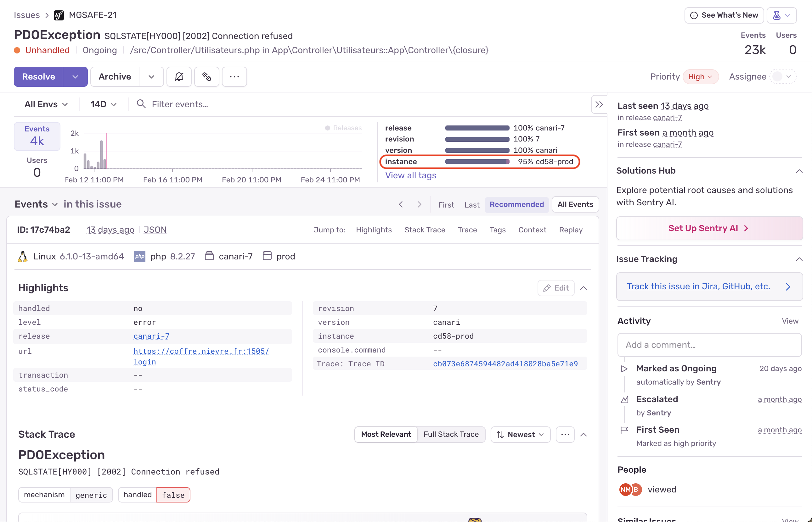
Task: Click the release tag distribution bar
Action: (x=477, y=128)
